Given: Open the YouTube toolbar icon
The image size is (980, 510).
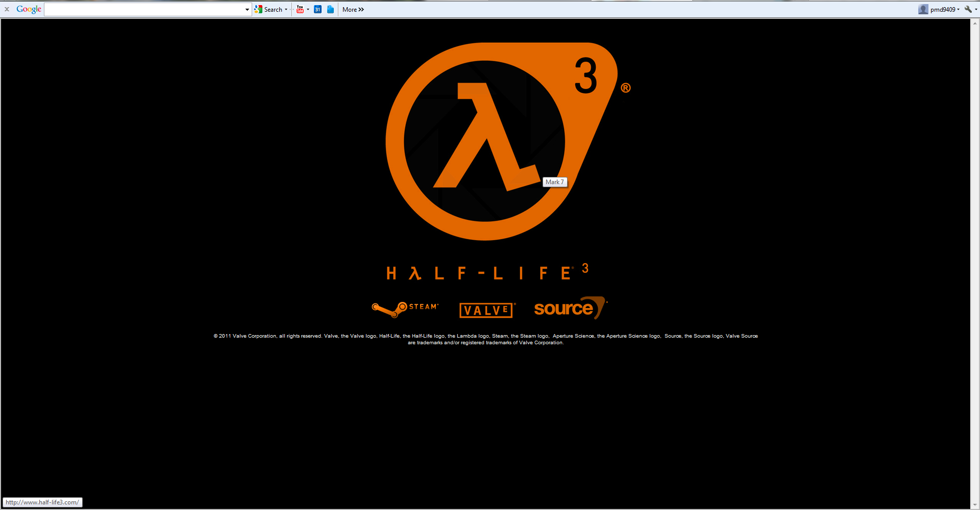Looking at the screenshot, I should click(x=300, y=10).
